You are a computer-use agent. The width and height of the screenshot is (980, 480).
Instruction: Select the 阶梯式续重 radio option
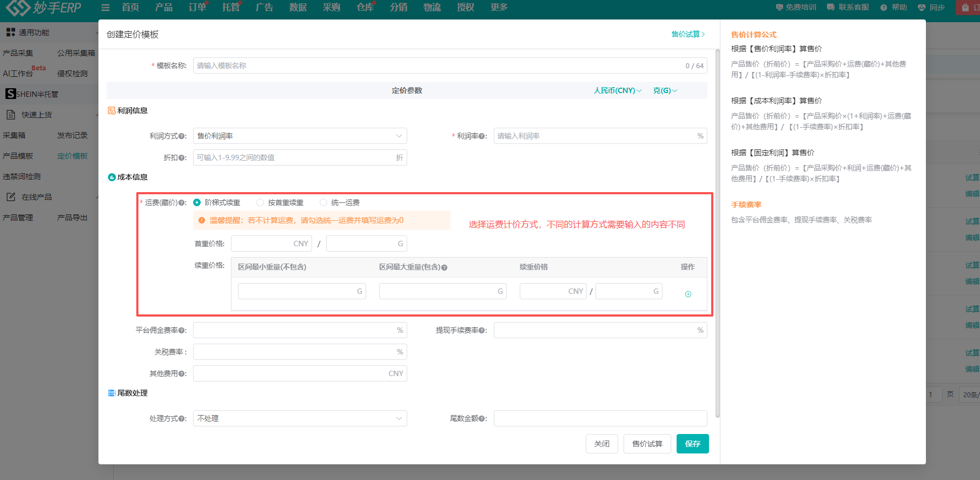click(x=197, y=202)
